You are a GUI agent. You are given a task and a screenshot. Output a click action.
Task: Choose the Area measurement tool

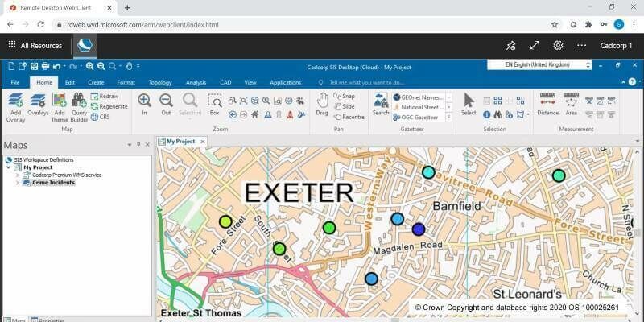(x=572, y=105)
